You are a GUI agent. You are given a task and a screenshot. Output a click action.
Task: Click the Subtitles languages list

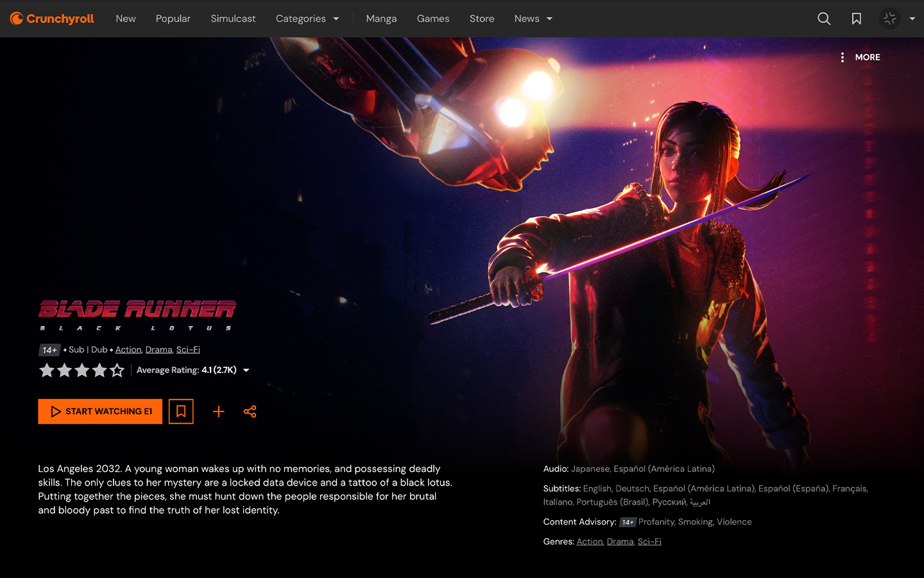[x=706, y=495]
